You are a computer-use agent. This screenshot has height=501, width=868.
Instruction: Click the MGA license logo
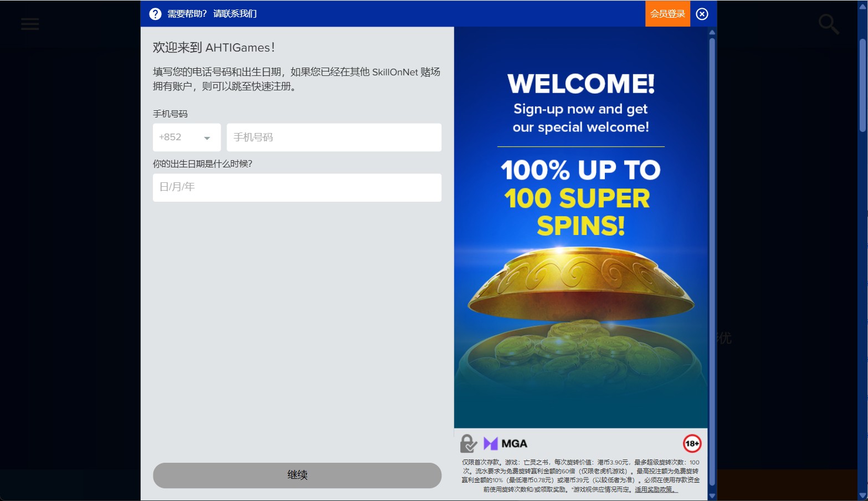pyautogui.click(x=505, y=443)
